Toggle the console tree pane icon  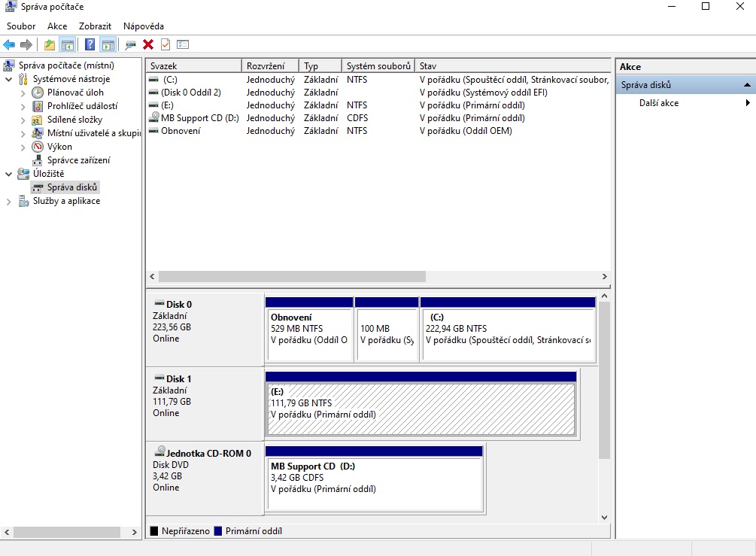tap(68, 44)
